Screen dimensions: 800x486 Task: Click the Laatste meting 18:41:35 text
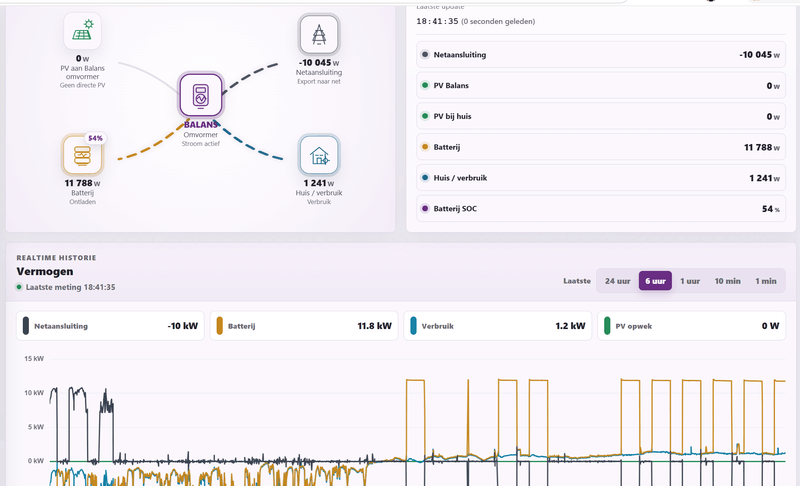[70, 287]
